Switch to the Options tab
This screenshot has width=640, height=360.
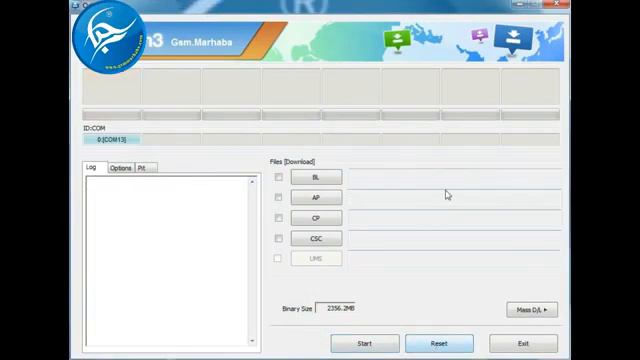click(x=121, y=168)
